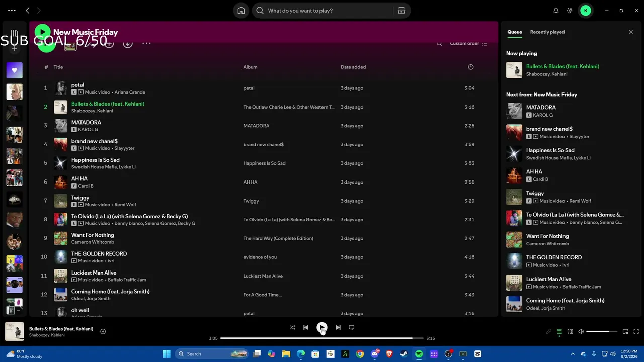Open the Custom order sort dropdown
Screen dimensions: 644x362
(x=468, y=44)
